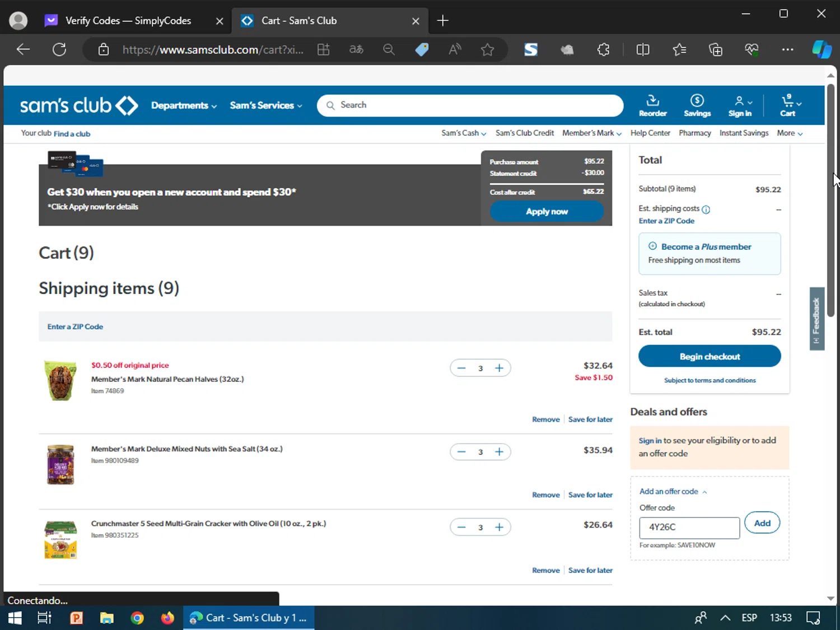The width and height of the screenshot is (840, 630).
Task: Decrease Deluxe Mixed Nuts quantity
Action: [x=461, y=452]
